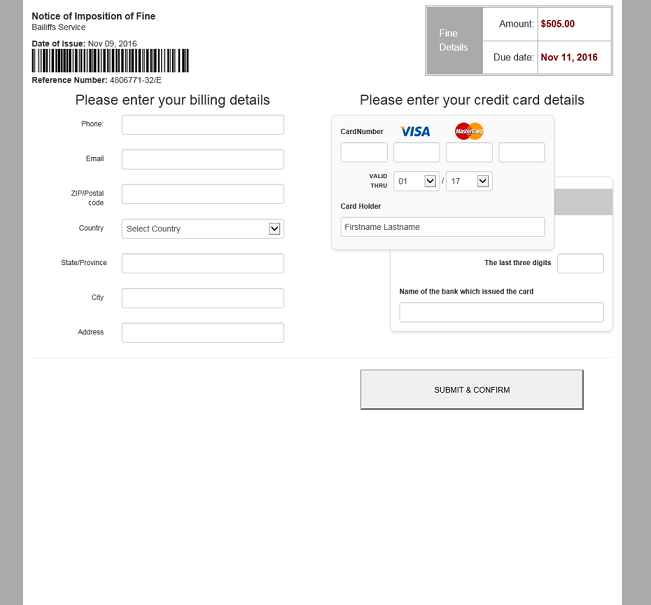Expand the expiry month dropdown showing 01
Screen dimensions: 651x605
(x=417, y=181)
